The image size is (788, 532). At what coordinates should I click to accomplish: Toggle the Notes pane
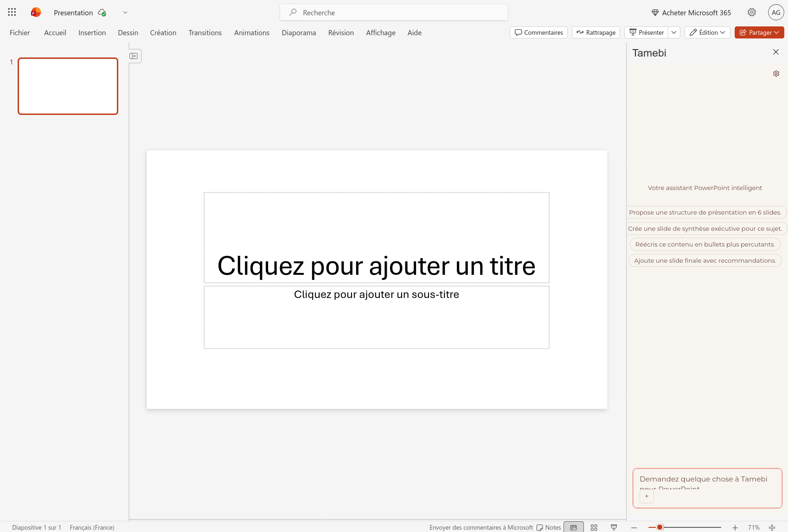(549, 527)
